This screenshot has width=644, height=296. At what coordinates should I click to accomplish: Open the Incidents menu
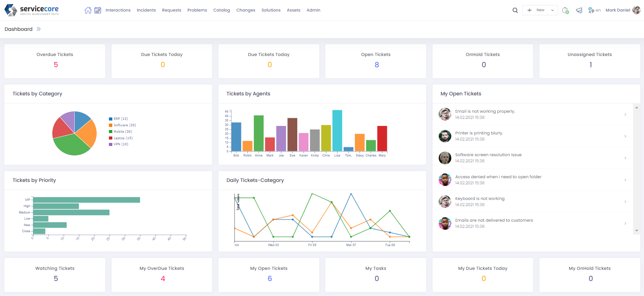tap(146, 10)
